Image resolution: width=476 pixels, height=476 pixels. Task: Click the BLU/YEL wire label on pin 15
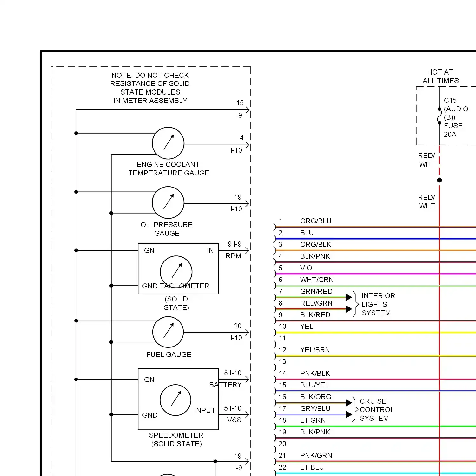click(x=314, y=385)
